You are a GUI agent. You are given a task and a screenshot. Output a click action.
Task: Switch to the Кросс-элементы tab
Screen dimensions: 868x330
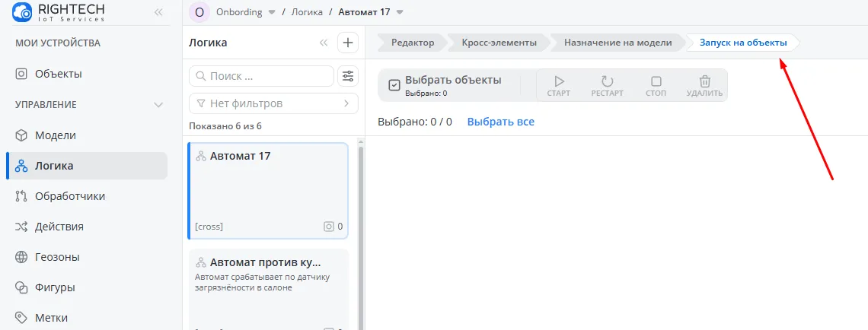tap(498, 43)
